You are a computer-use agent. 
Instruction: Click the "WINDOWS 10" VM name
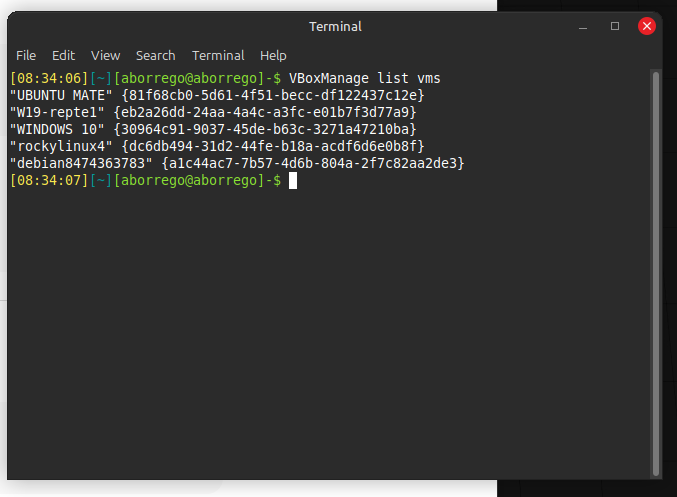(x=57, y=129)
